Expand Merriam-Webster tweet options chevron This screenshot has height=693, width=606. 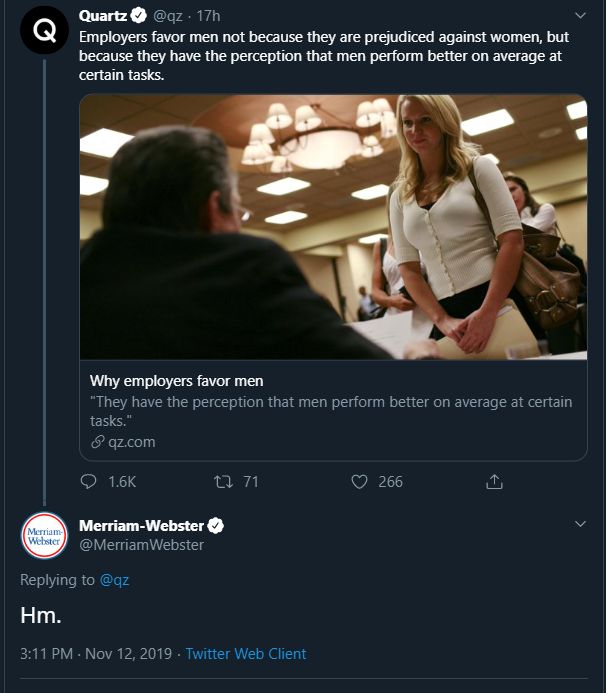(581, 524)
